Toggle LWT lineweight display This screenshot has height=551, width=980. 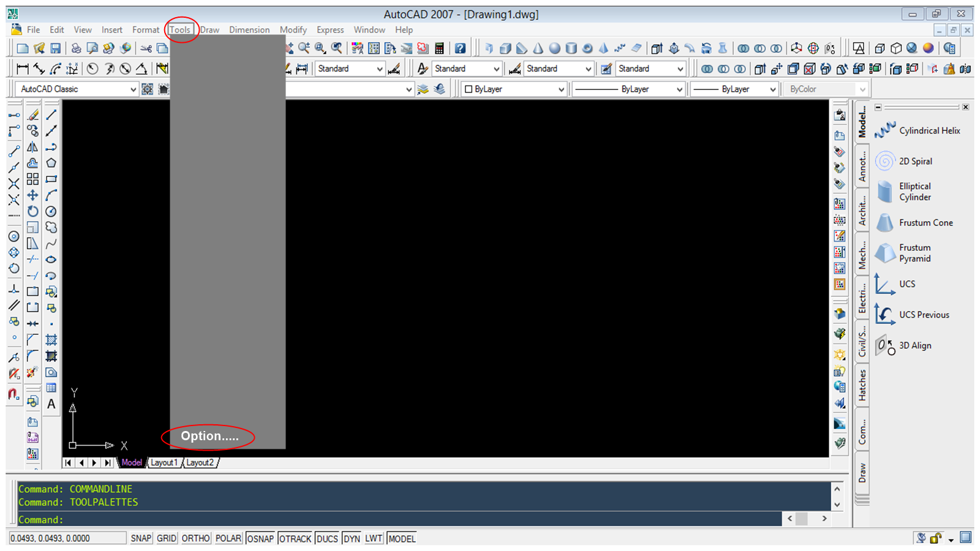[x=374, y=538]
